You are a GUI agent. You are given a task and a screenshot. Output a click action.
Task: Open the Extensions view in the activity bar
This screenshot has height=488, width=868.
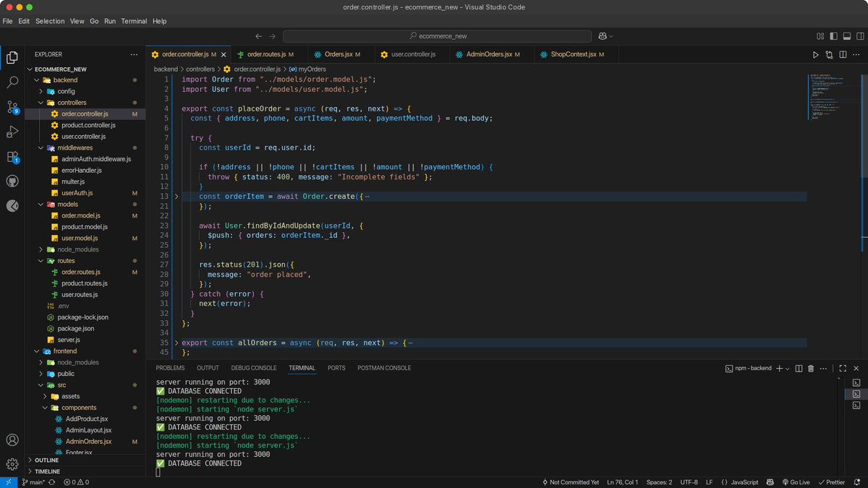(12, 157)
